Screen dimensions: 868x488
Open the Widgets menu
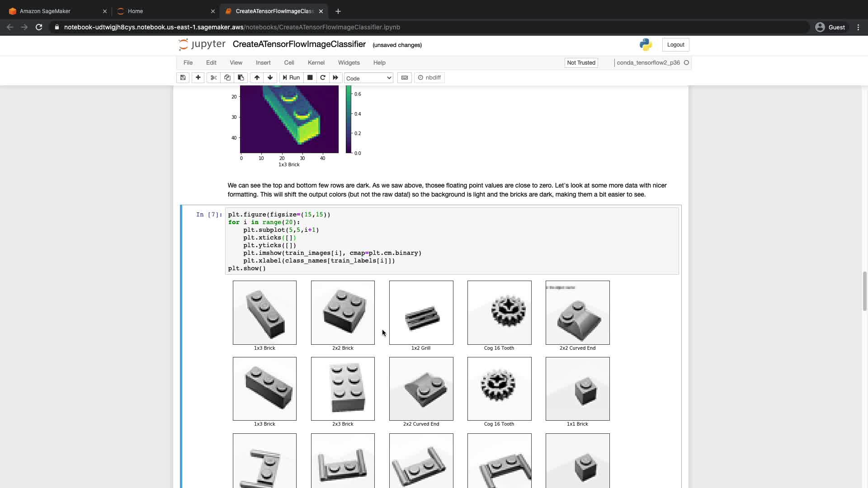click(x=349, y=63)
